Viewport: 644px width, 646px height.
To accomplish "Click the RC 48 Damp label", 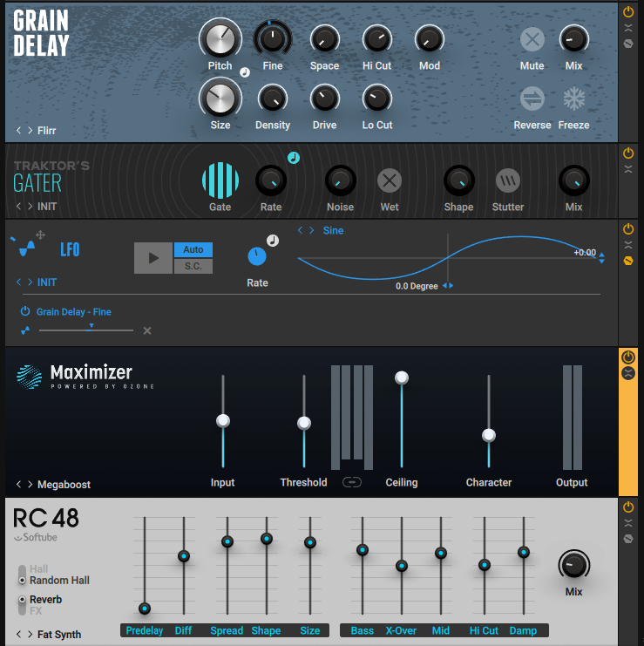I will click(523, 630).
